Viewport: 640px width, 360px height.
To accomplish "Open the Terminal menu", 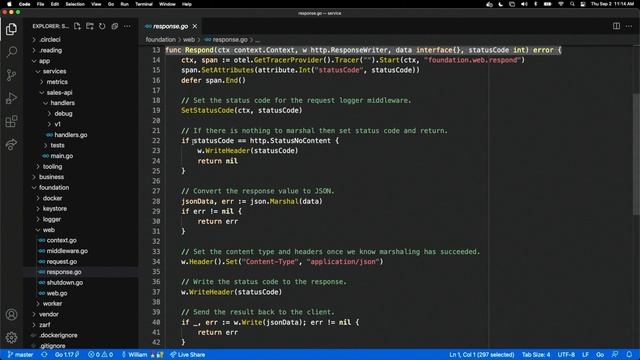I will coord(144,4).
